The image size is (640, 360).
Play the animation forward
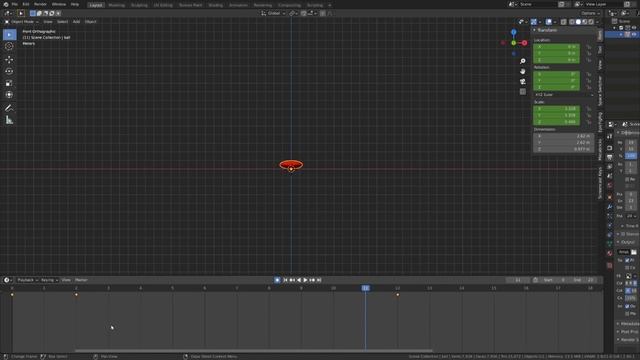305,280
